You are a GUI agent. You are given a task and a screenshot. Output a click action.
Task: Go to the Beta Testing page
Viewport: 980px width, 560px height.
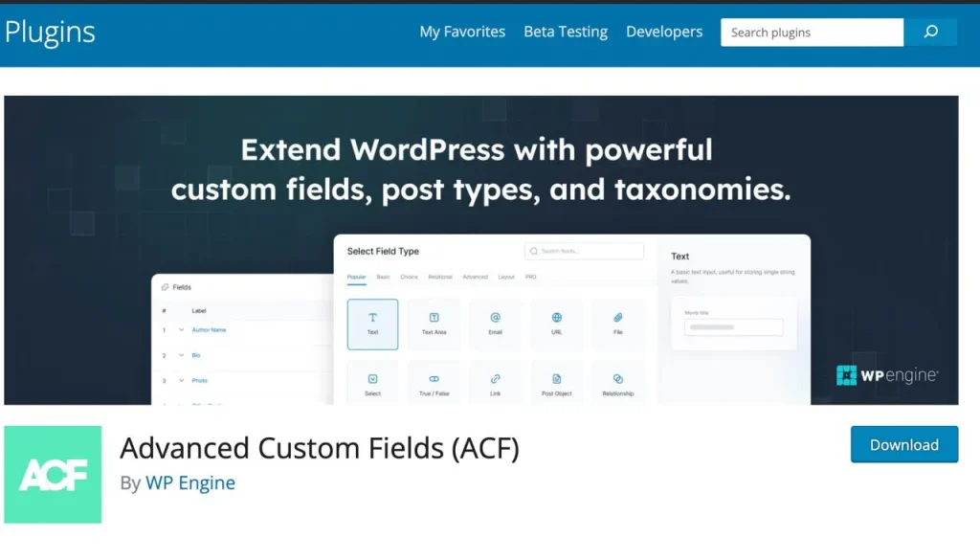click(x=566, y=32)
